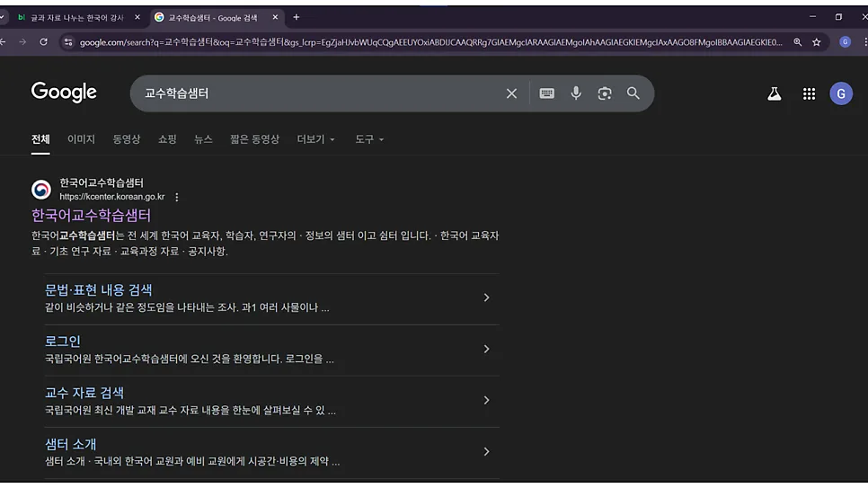Screen dimensions: 868x488
Task: Go back using browser back arrow
Action: [x=4, y=42]
